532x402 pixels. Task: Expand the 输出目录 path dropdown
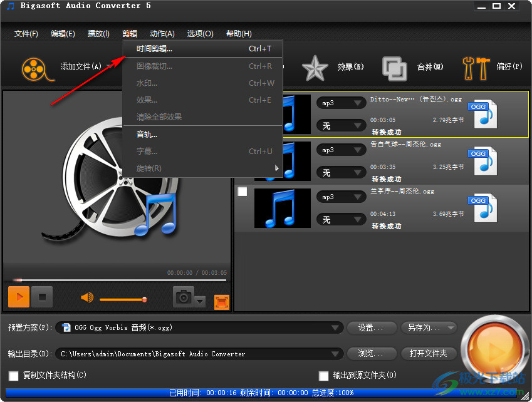pos(335,354)
